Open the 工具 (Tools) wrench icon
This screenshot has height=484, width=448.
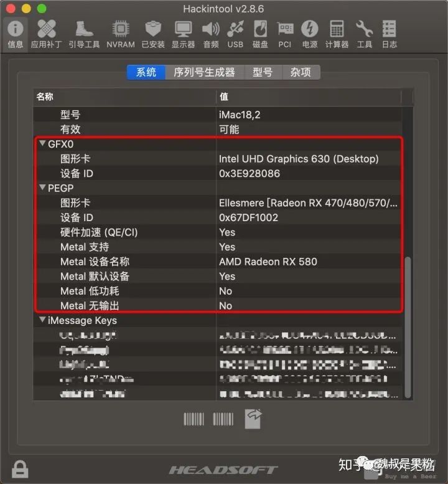pos(365,34)
